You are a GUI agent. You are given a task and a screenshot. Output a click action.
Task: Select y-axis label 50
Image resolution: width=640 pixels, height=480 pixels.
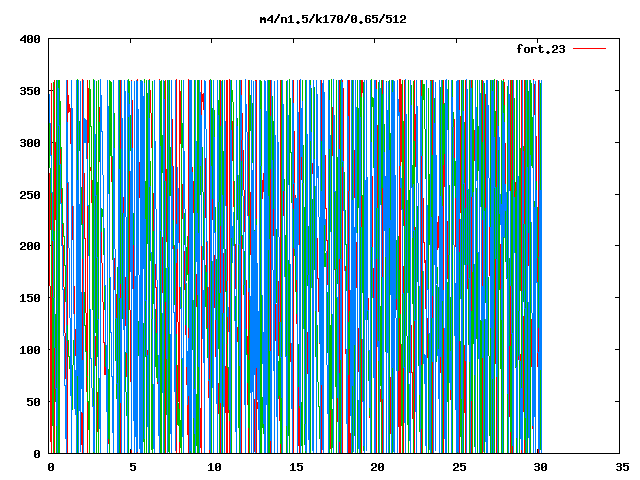pyautogui.click(x=33, y=402)
